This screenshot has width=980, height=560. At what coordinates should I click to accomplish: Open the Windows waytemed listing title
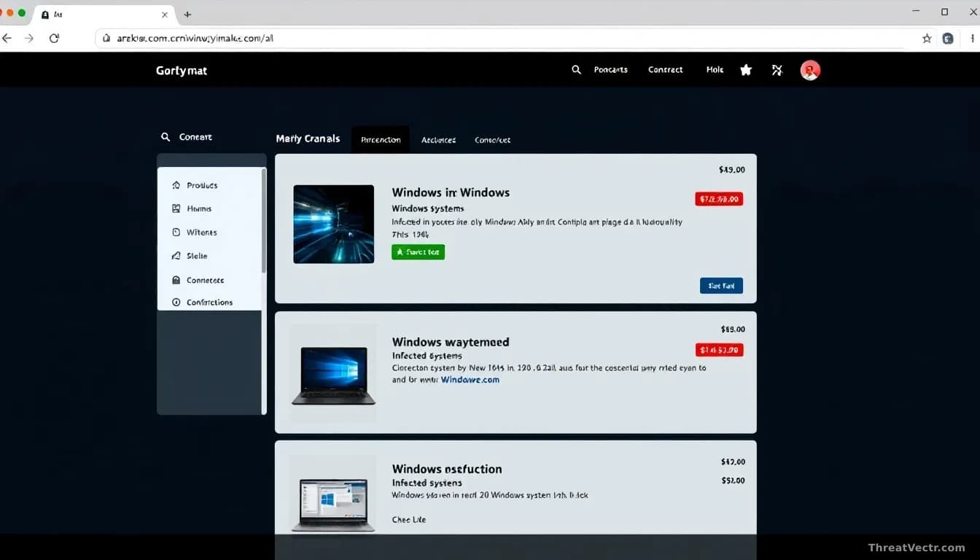451,342
